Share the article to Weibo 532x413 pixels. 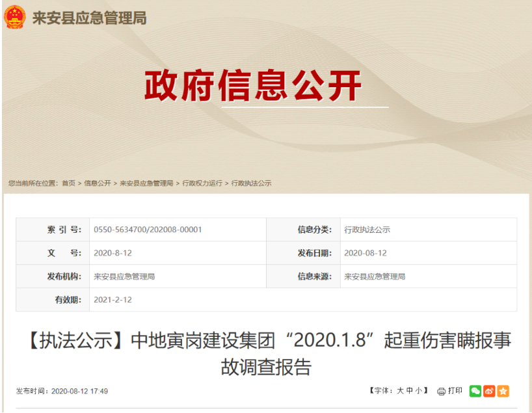(x=490, y=391)
